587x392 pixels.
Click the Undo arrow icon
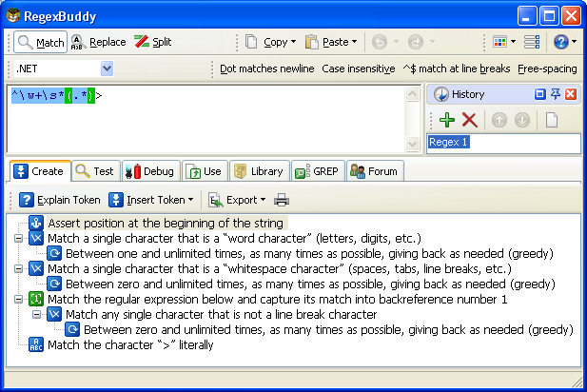click(380, 42)
